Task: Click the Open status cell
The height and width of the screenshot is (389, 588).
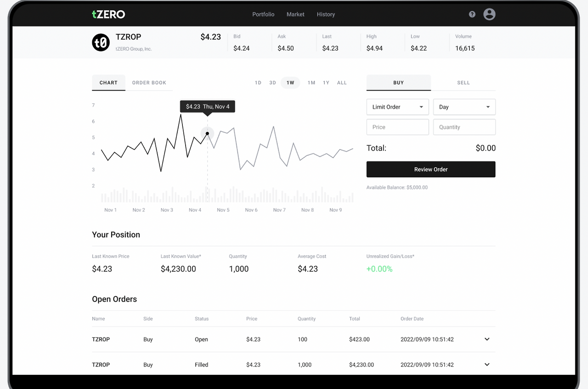Action: (201, 339)
